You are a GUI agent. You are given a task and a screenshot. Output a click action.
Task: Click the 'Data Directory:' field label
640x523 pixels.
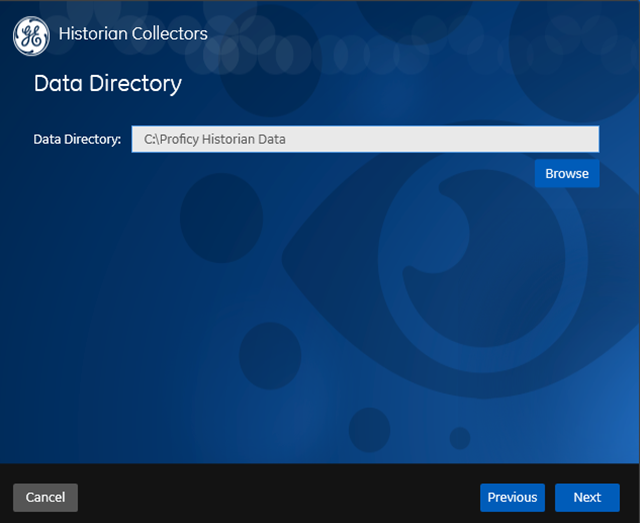77,139
